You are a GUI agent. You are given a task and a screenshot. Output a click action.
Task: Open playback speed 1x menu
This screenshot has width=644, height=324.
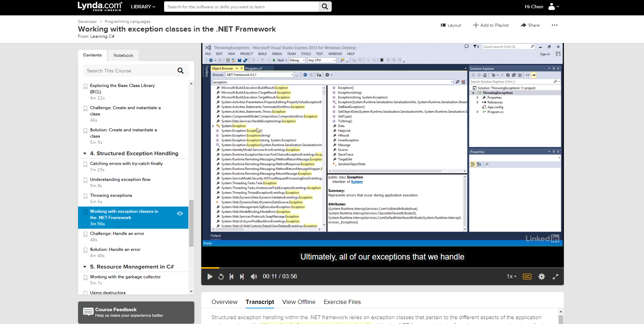click(511, 277)
